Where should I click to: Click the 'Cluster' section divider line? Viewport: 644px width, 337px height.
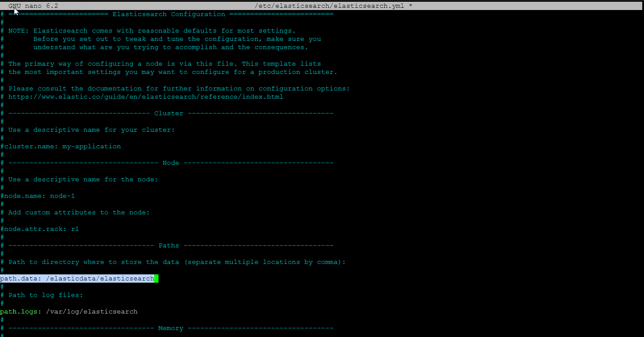167,113
